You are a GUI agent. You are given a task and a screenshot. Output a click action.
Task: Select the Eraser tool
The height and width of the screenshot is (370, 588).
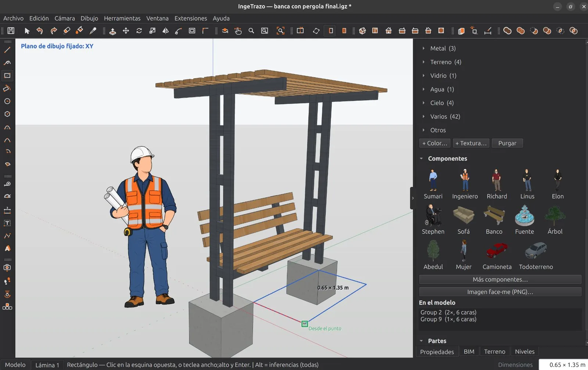click(67, 31)
